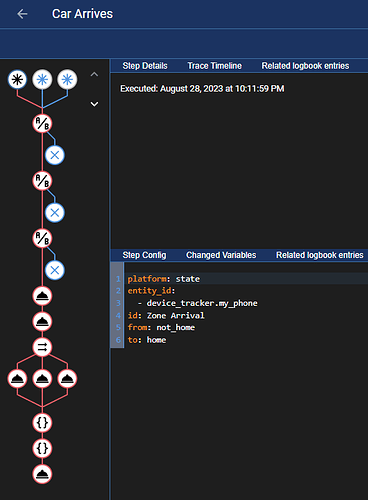Select the second curly braces variables node
Screen dimensions: 368x500
point(42,448)
